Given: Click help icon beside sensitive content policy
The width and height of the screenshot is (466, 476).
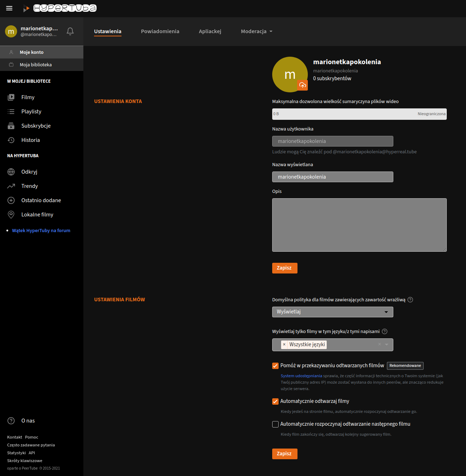Looking at the screenshot, I should [410, 300].
